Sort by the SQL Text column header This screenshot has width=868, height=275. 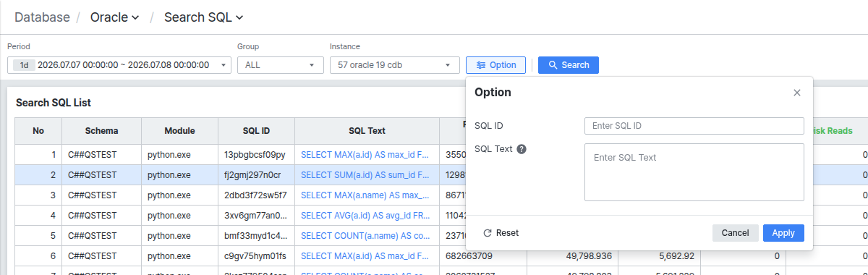tap(367, 131)
